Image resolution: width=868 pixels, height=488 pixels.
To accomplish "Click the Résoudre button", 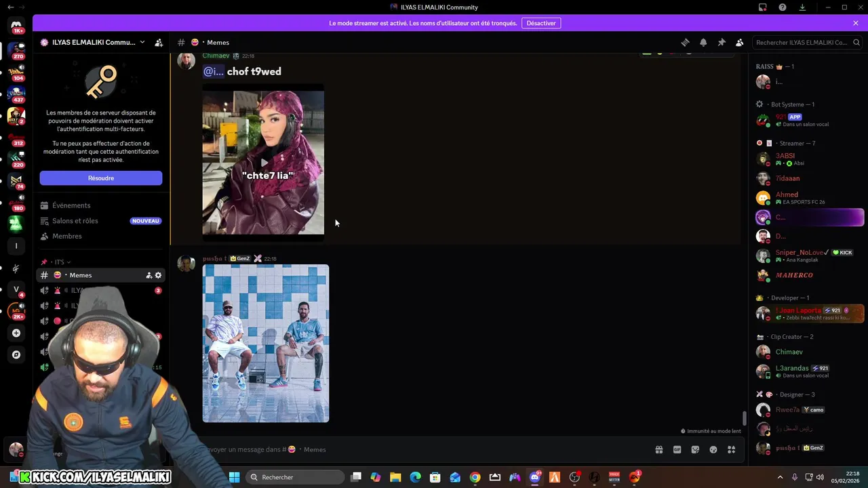I will [101, 178].
